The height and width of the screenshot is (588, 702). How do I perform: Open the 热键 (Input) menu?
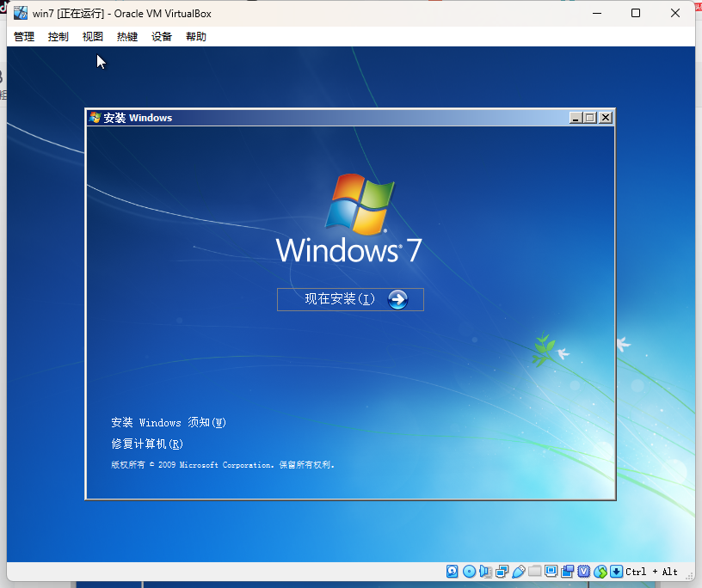click(x=126, y=36)
